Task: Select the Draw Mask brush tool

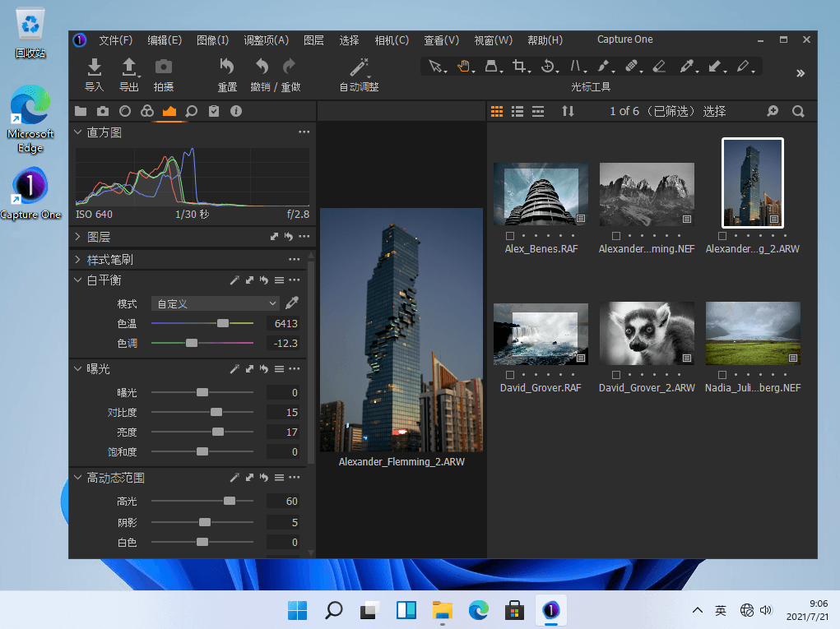Action: pos(603,67)
